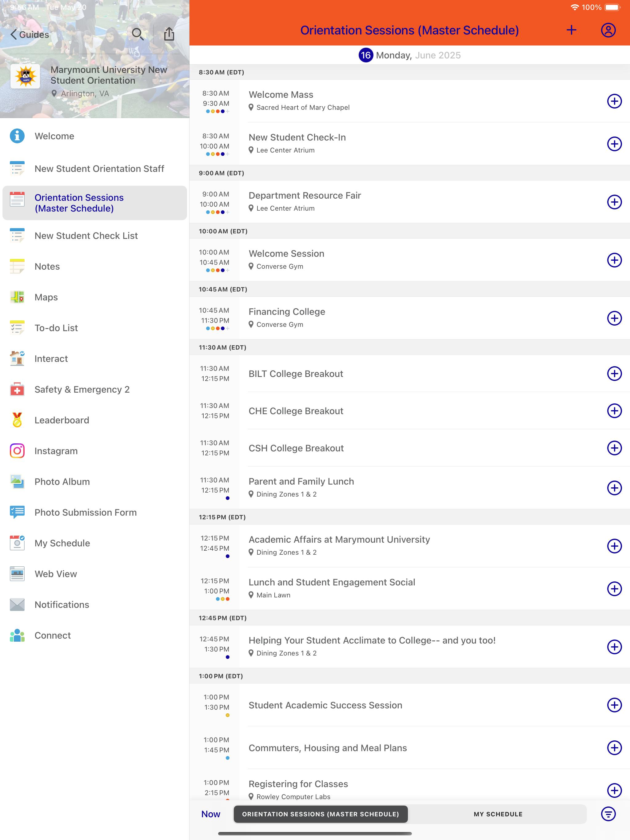Open the Welcome info icon

pyautogui.click(x=17, y=136)
